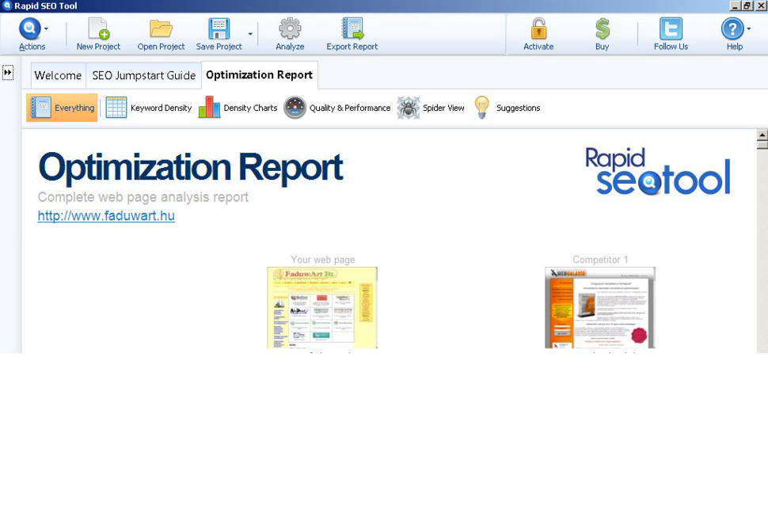Switch to the Welcome tab
This screenshot has width=768, height=532.
pyautogui.click(x=58, y=76)
